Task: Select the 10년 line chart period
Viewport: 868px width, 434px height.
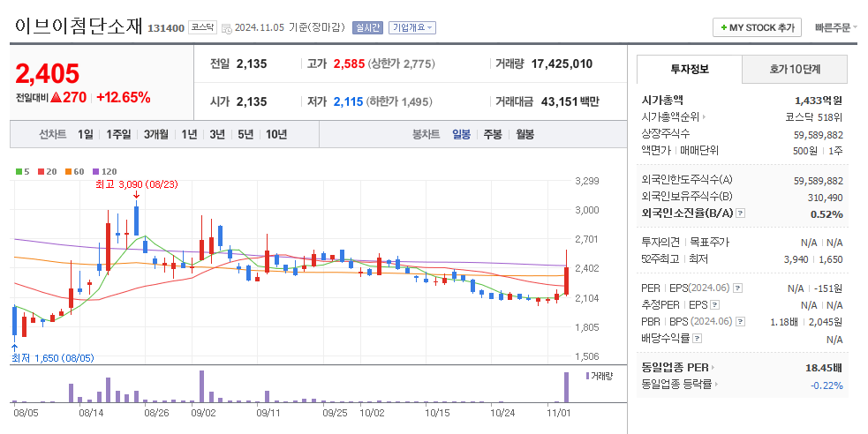Action: [276, 134]
